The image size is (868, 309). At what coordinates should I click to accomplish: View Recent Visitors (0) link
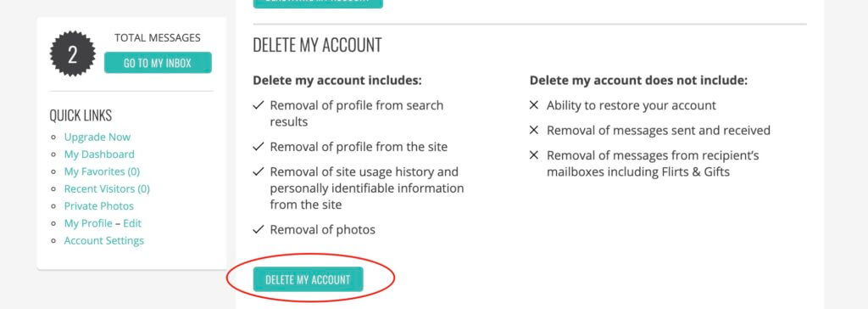point(107,188)
